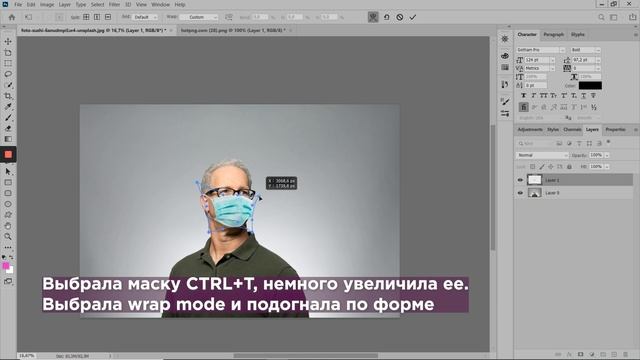Toggle Underline text style
Image resolution: width=640 pixels, height=360 pixels.
[x=583, y=96]
